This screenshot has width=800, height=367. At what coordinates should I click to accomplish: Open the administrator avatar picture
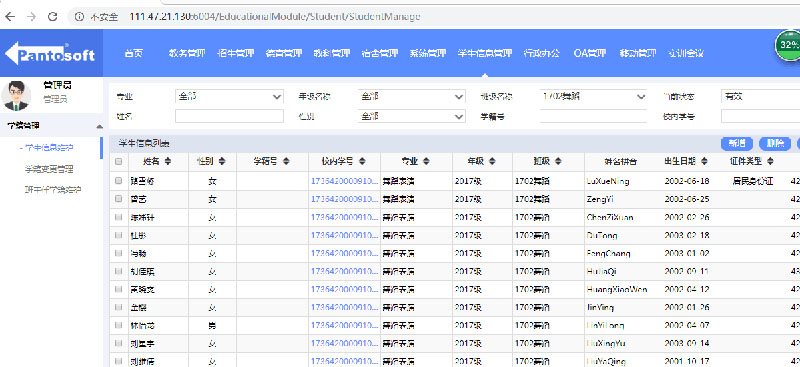coord(16,95)
